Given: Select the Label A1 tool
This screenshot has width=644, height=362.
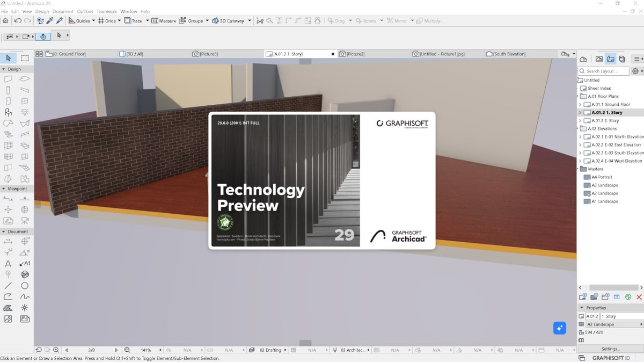Looking at the screenshot, I should (x=25, y=264).
